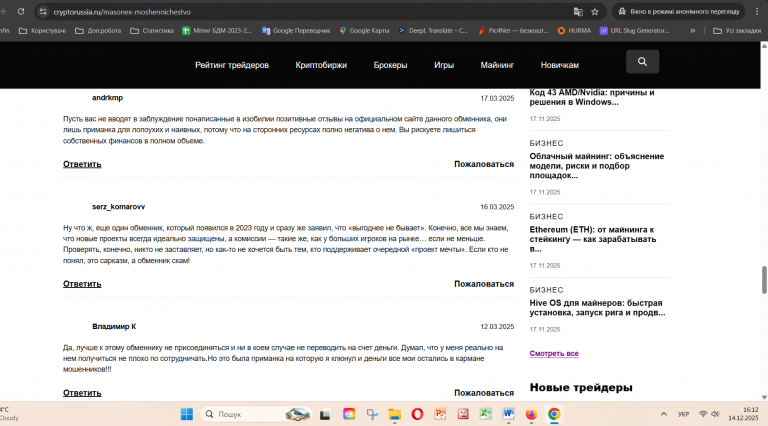Viewport: 768px width, 426px height.
Task: Show hidden system tray icons
Action: tap(664, 414)
